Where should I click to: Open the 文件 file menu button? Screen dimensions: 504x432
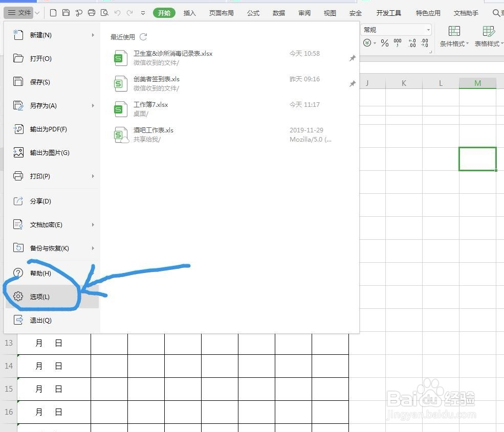pos(19,13)
